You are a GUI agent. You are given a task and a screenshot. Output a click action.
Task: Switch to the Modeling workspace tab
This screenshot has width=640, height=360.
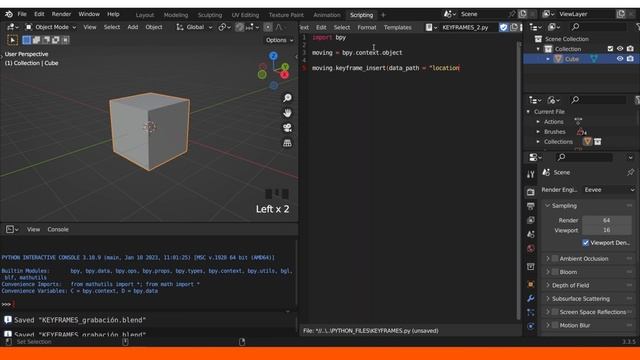pos(176,15)
